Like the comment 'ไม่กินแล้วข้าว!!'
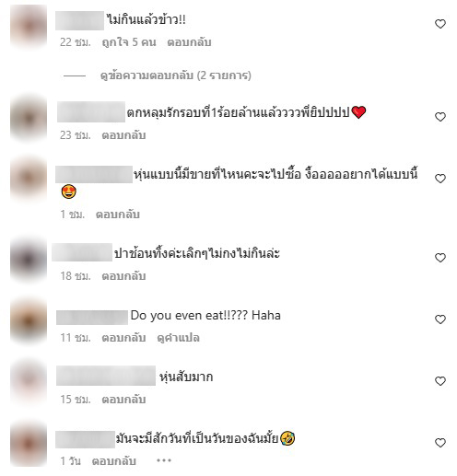 [x=440, y=24]
